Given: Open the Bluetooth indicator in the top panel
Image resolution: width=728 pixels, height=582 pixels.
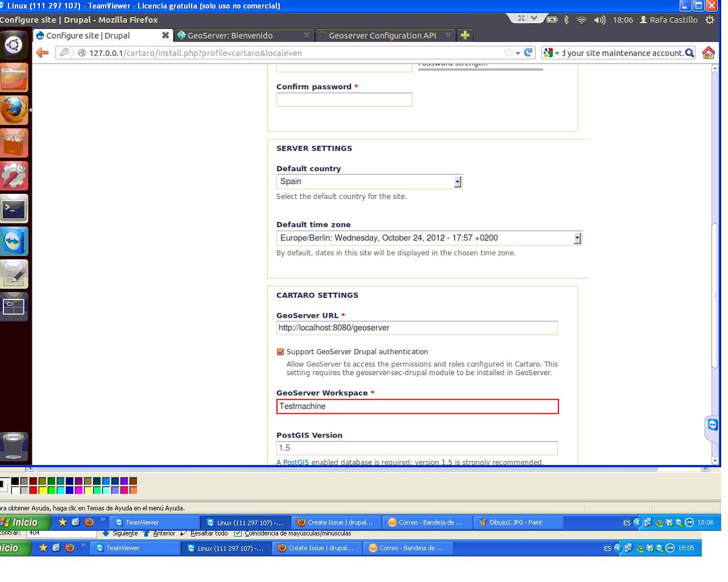Looking at the screenshot, I should point(566,20).
